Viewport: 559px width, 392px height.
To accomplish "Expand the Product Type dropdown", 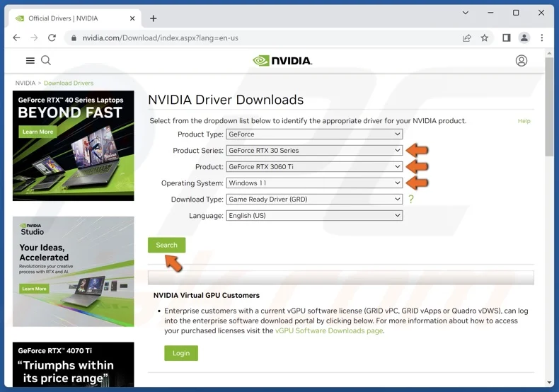I will coord(314,134).
